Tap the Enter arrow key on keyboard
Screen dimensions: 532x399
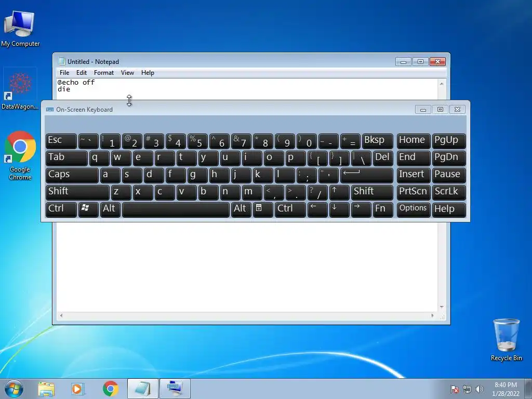pos(367,176)
